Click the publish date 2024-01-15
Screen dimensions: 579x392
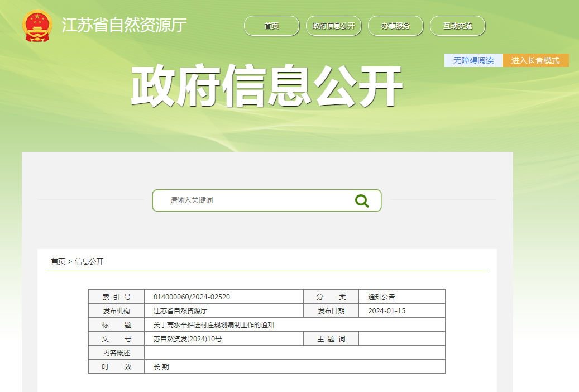pyautogui.click(x=386, y=311)
